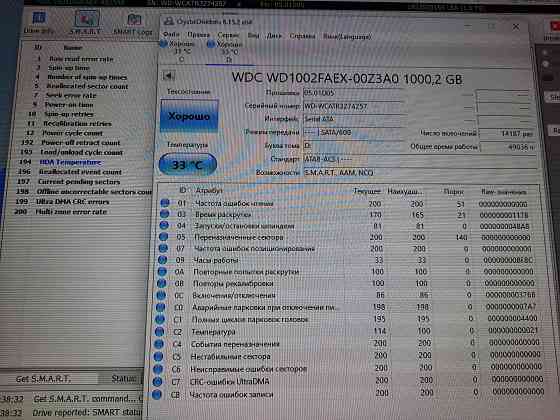Click the 33 °C temperature button

tap(188, 164)
